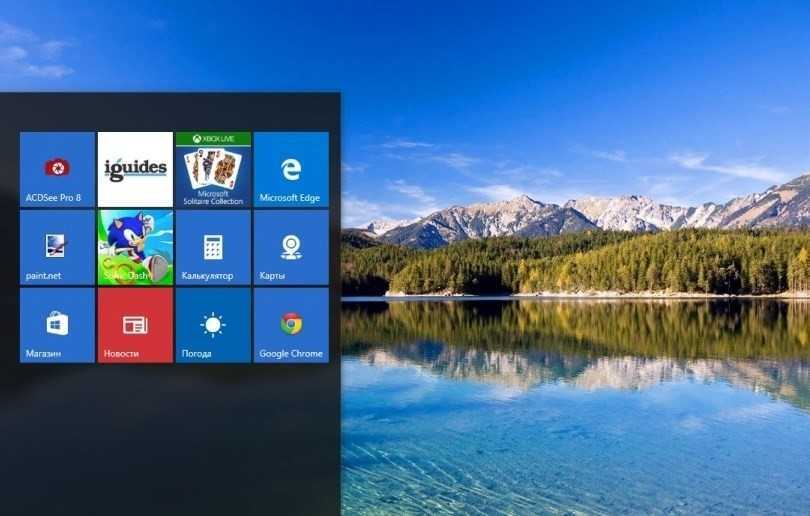Click the 'Калькулятор' tile label
This screenshot has width=810, height=516.
click(207, 276)
